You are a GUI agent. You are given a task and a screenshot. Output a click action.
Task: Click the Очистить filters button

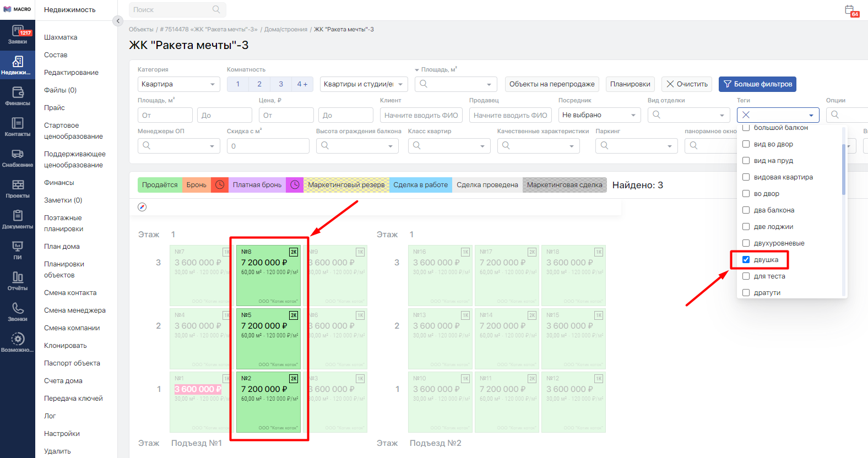click(x=687, y=84)
